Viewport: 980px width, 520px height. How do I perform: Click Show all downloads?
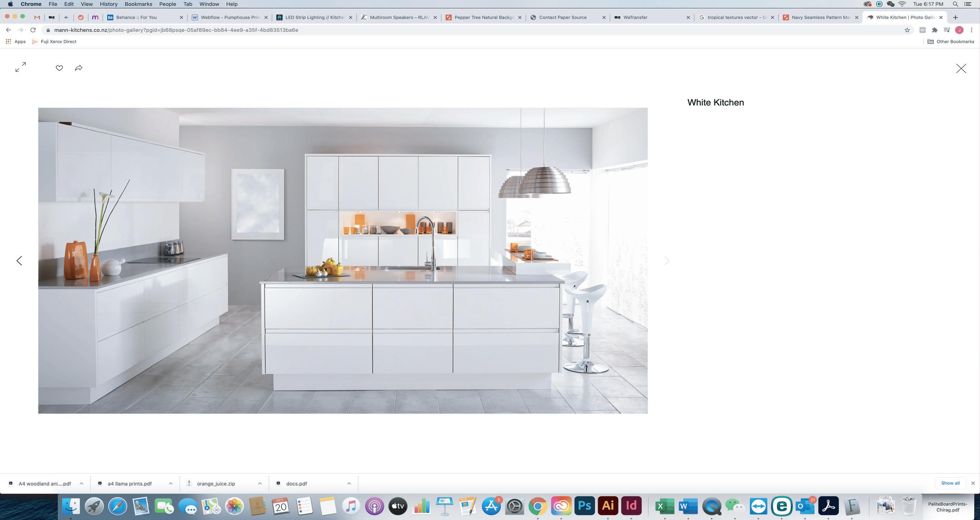[x=950, y=483]
